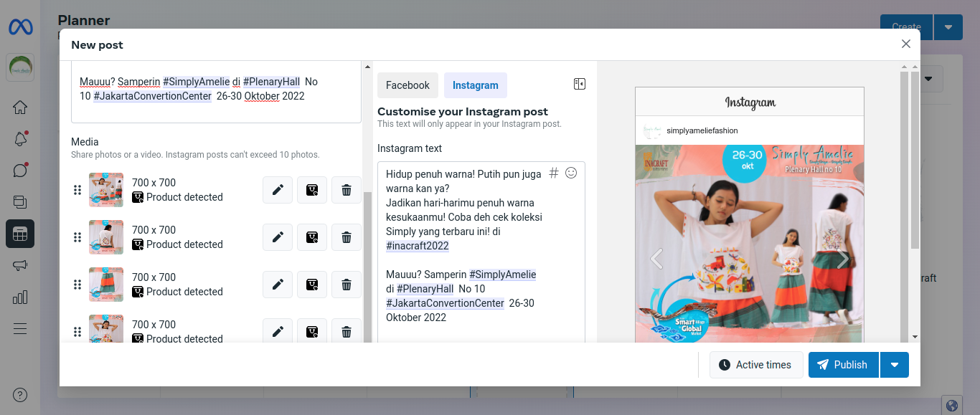Click the second media thumbnail

tap(106, 237)
